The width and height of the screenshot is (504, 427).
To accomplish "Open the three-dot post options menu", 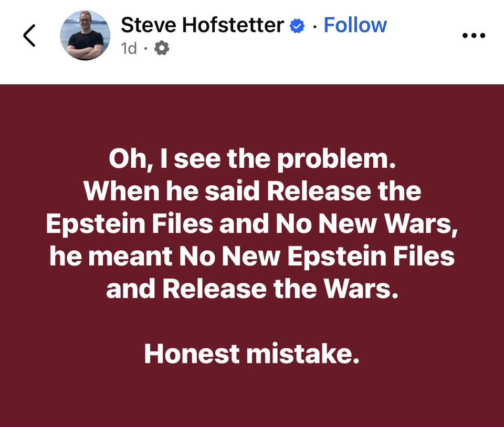I will [x=474, y=35].
